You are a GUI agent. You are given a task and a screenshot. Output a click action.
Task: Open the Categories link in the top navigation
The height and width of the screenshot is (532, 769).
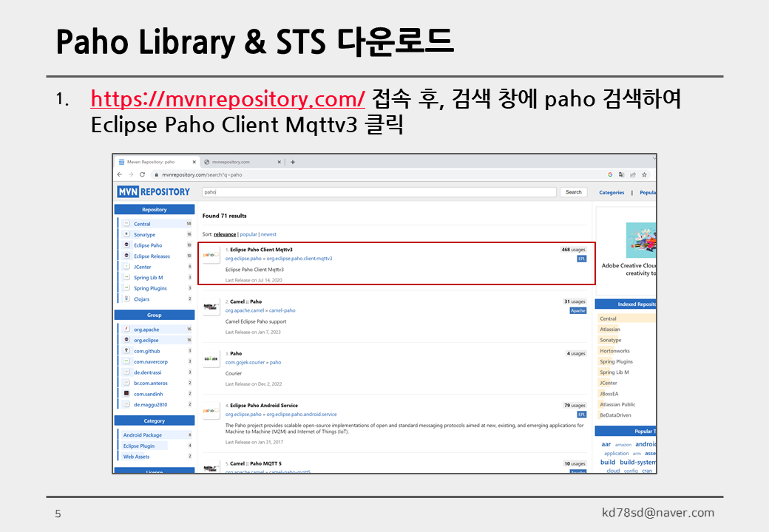click(x=612, y=193)
